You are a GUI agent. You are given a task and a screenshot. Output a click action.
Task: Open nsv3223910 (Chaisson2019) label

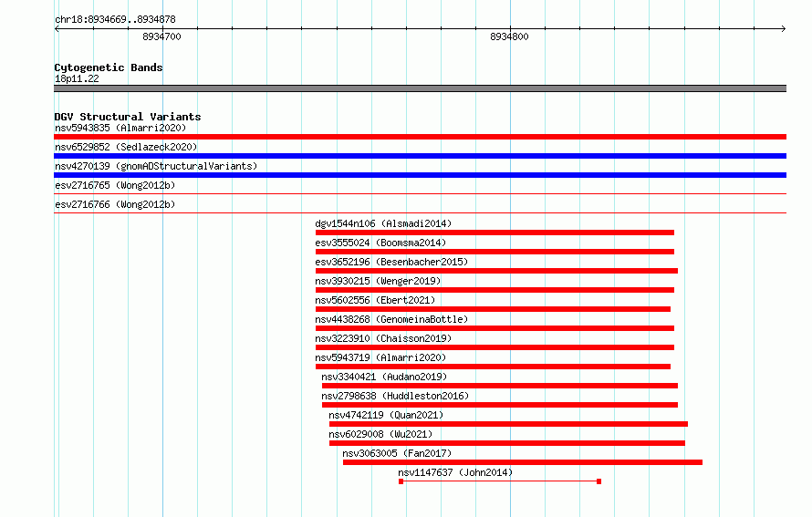pyautogui.click(x=383, y=338)
